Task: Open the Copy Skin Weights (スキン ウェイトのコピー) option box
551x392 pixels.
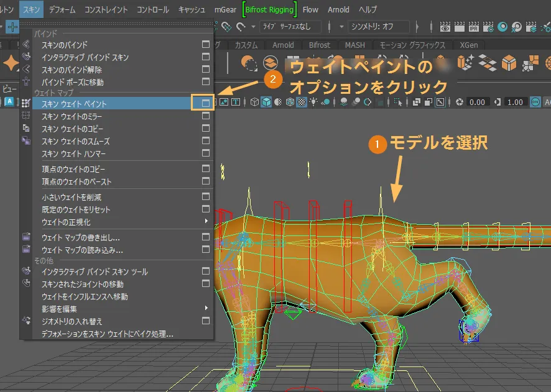Action: (206, 129)
